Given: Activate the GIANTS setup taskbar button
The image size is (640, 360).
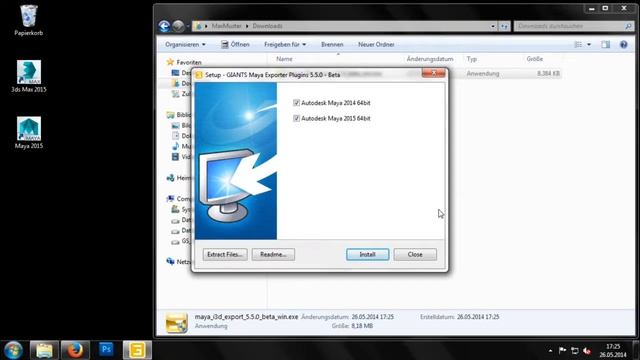Looking at the screenshot, I should (x=137, y=350).
